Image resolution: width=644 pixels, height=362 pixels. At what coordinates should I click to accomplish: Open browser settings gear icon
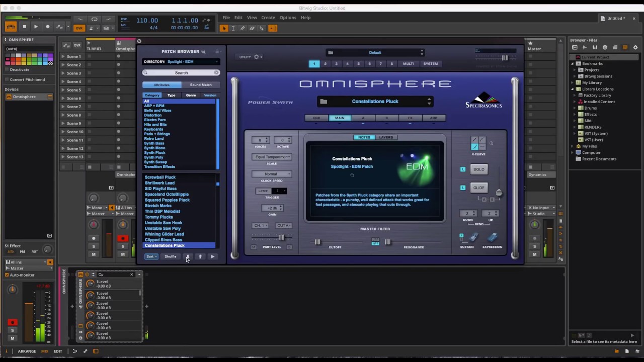tap(635, 47)
